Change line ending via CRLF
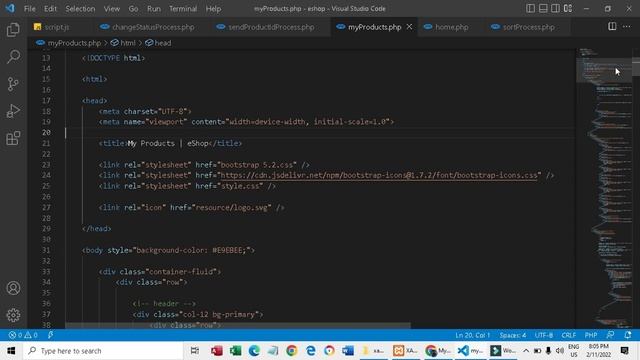This screenshot has height=360, width=640. click(569, 335)
